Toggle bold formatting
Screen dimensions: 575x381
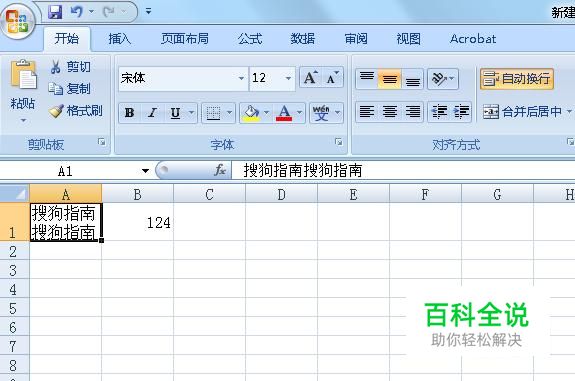129,113
